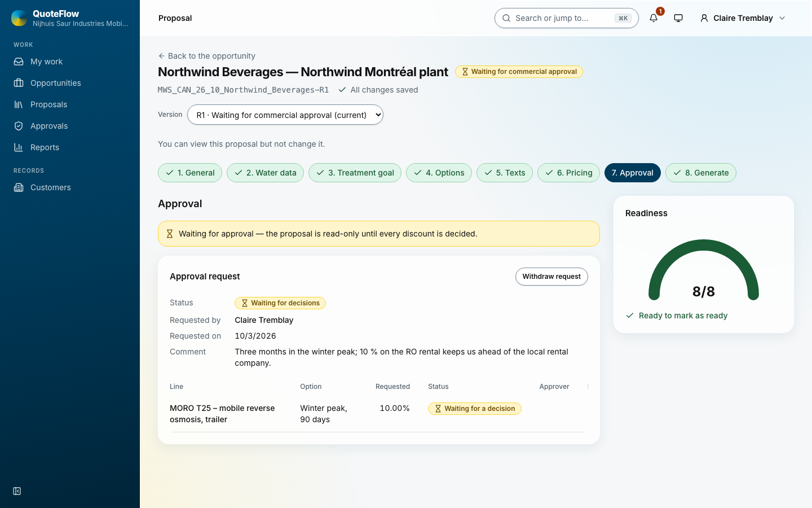The height and width of the screenshot is (508, 812).
Task: Click the 10.00% requested discount value
Action: (395, 408)
